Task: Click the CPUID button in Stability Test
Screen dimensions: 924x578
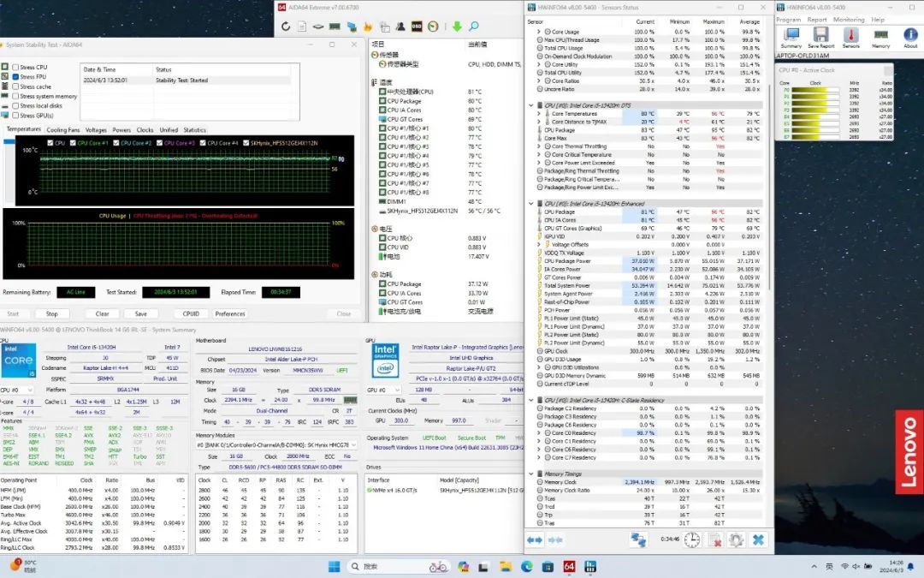Action: click(191, 313)
